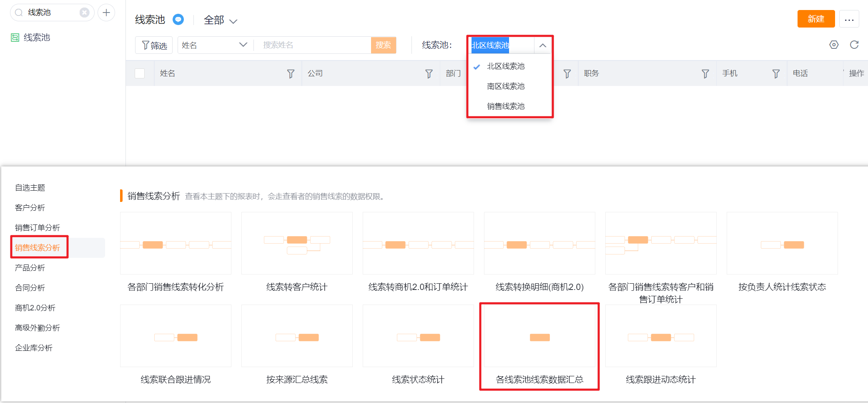Click the blue chat bubble icon beside 线索池 title

click(178, 20)
